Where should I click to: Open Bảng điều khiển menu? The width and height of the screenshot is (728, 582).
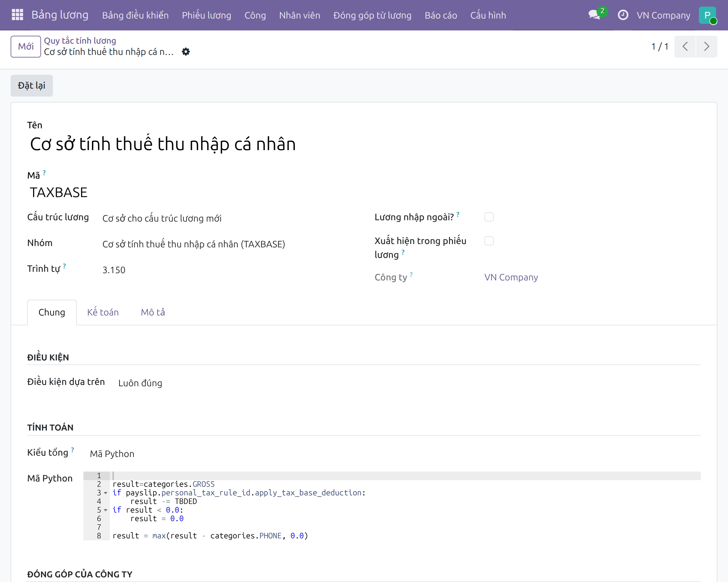(135, 15)
